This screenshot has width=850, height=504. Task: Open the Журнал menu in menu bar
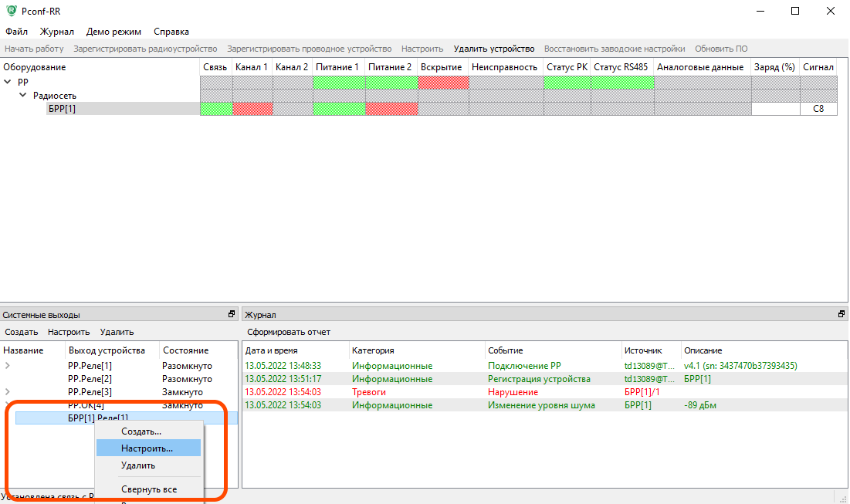point(57,32)
